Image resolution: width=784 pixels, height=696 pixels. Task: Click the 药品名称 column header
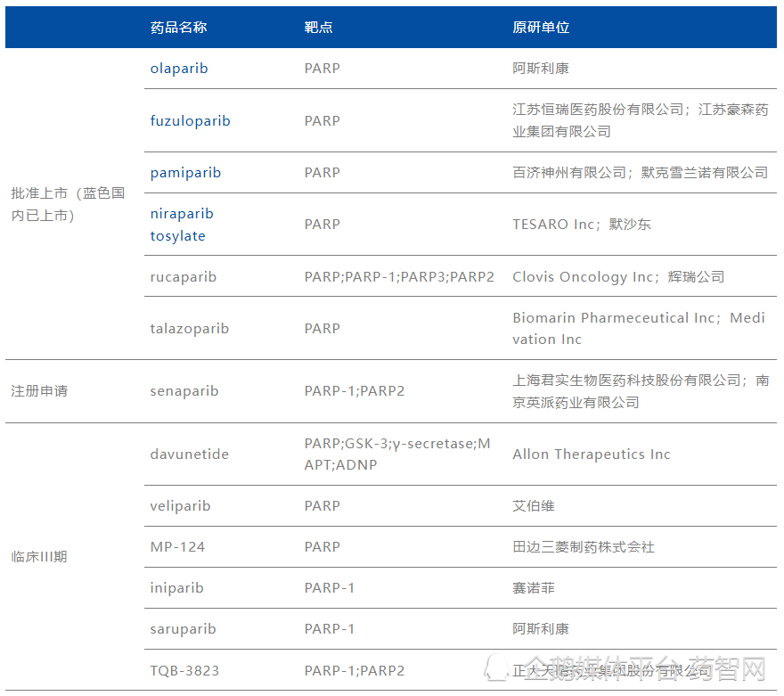(178, 28)
